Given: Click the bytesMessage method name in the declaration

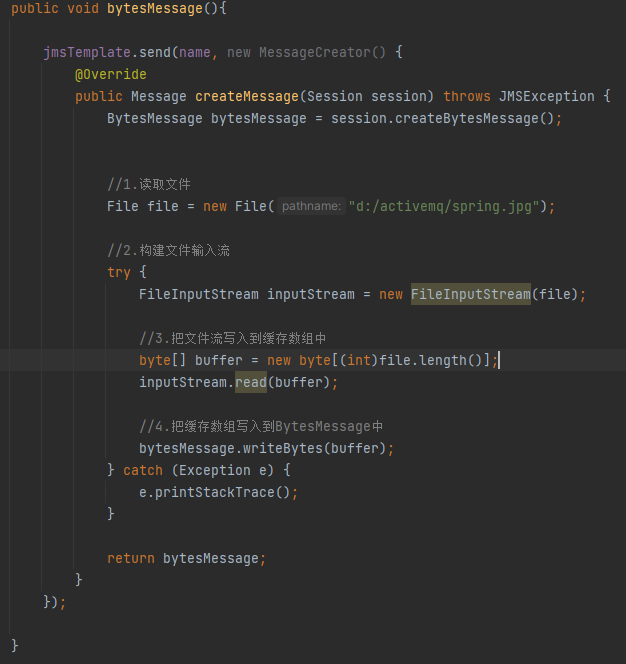Looking at the screenshot, I should pyautogui.click(x=154, y=8).
